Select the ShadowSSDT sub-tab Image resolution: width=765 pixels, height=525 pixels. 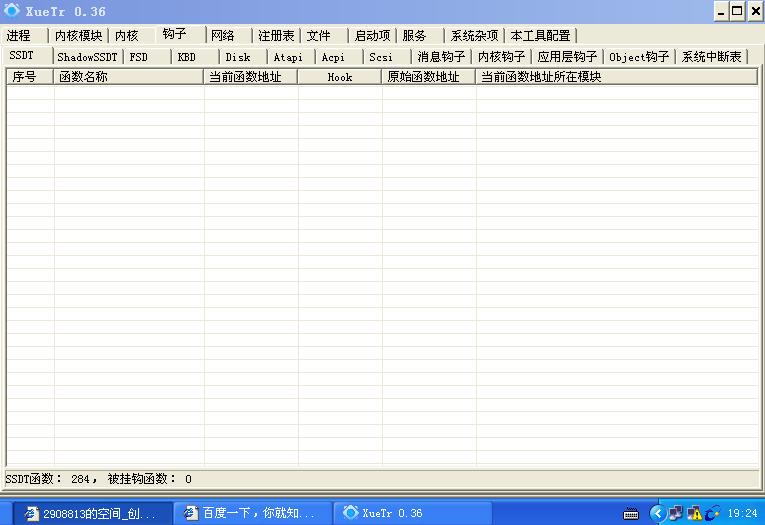[x=87, y=57]
